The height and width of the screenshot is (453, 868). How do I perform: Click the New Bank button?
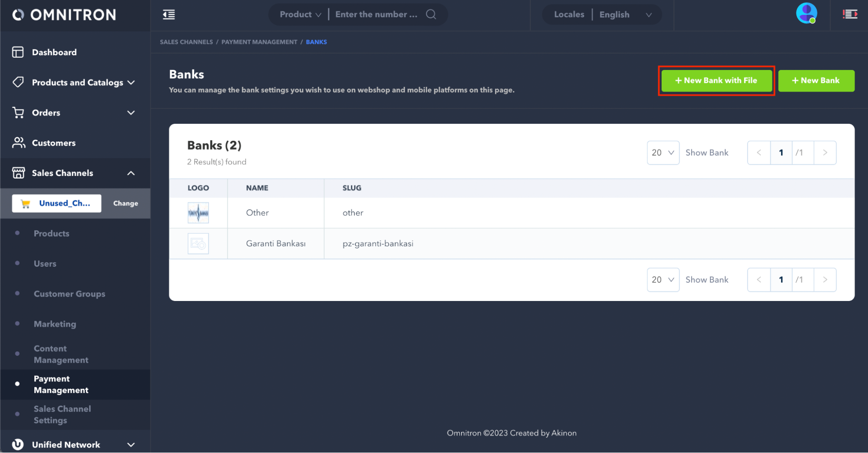pyautogui.click(x=816, y=81)
